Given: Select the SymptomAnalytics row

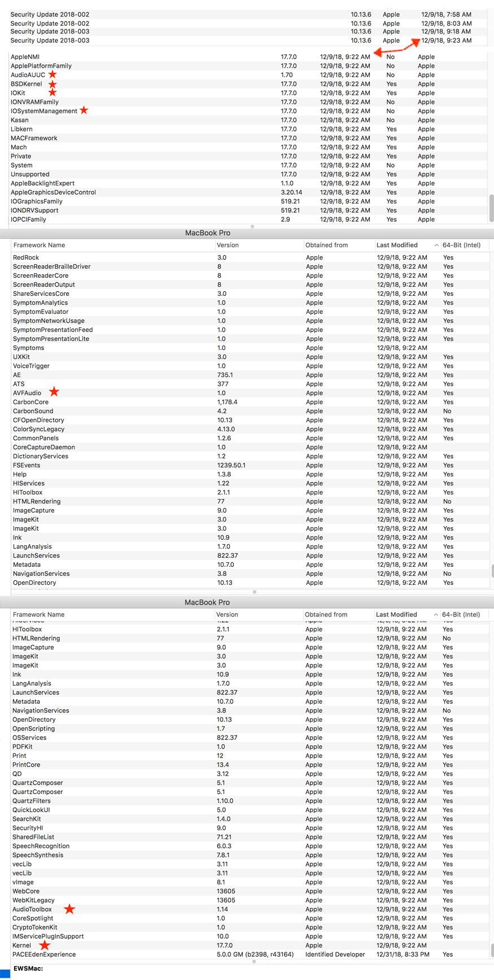Looking at the screenshot, I should tap(251, 303).
